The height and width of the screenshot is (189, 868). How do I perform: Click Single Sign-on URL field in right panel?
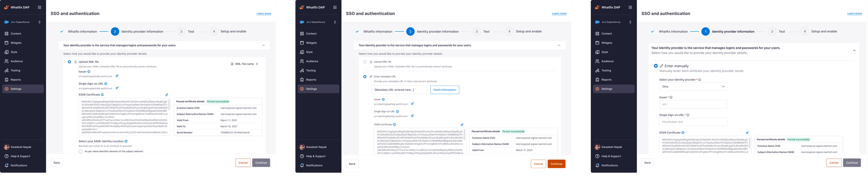[693, 122]
